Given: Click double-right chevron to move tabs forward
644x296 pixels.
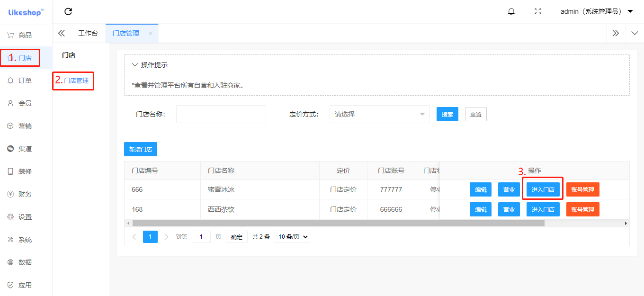Looking at the screenshot, I should click(x=616, y=33).
